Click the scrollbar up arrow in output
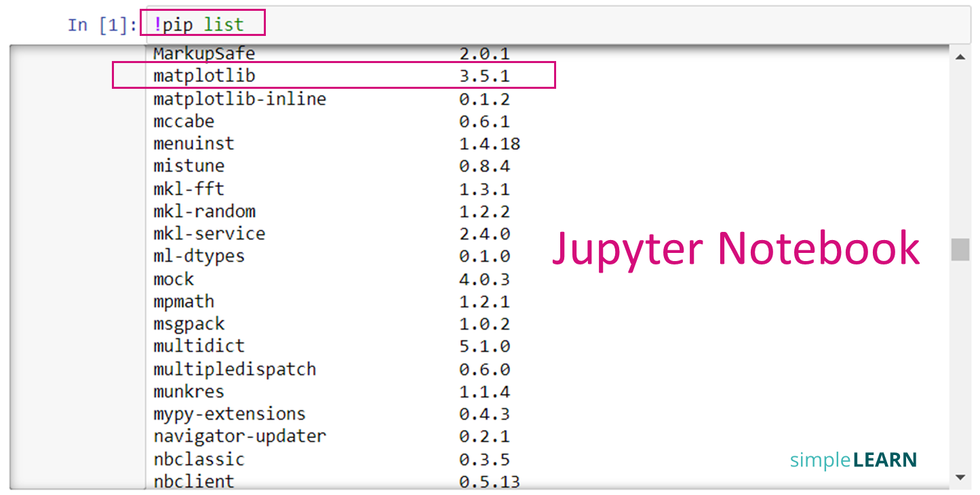The height and width of the screenshot is (495, 980). coord(960,58)
